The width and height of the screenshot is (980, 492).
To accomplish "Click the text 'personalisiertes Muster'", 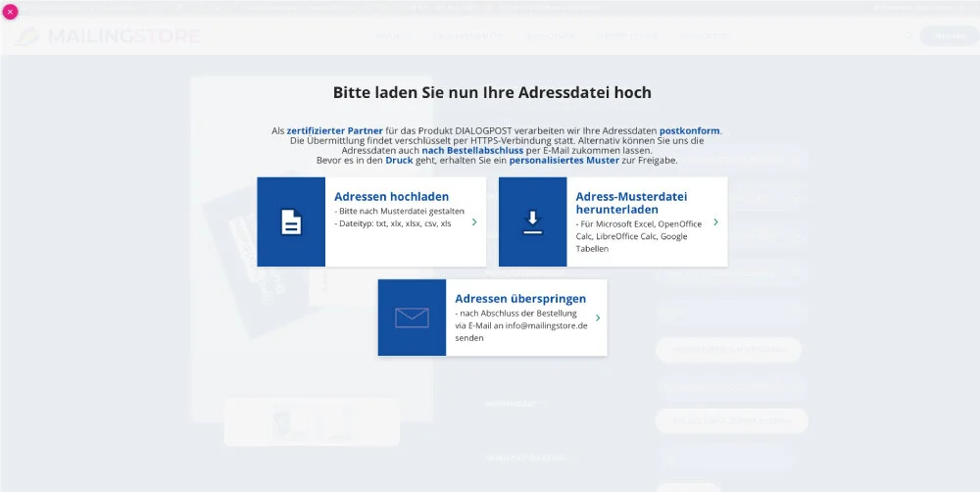I will click(x=563, y=160).
